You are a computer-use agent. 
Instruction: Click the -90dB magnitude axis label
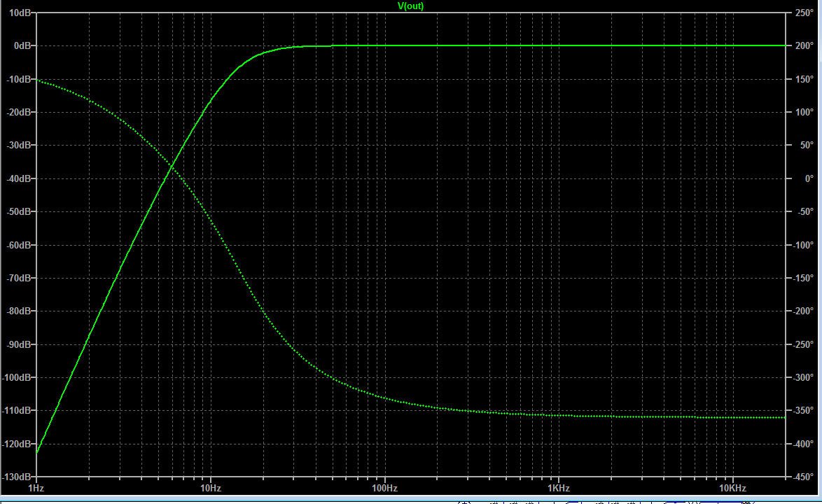tap(19, 344)
